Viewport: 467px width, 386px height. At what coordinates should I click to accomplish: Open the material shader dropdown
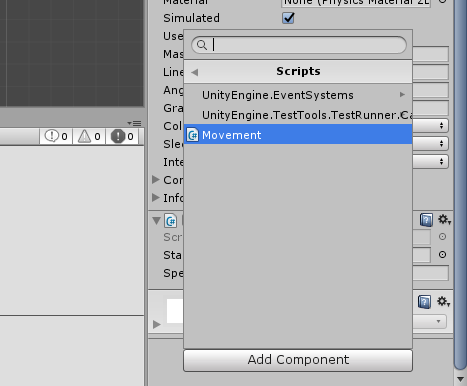[x=429, y=321]
